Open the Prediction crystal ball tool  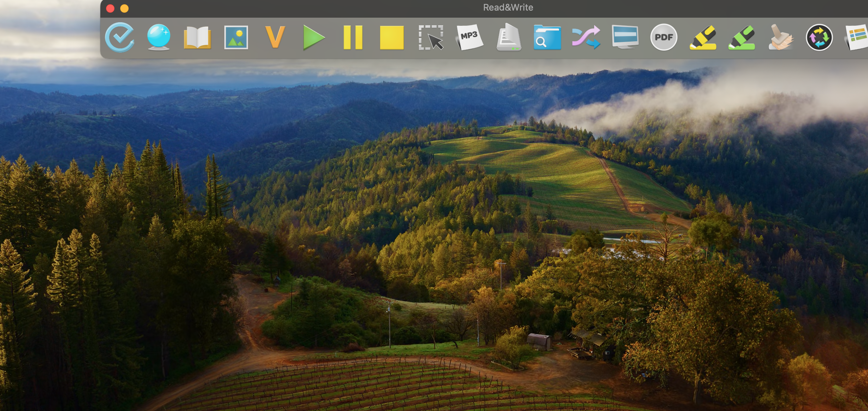tap(160, 37)
